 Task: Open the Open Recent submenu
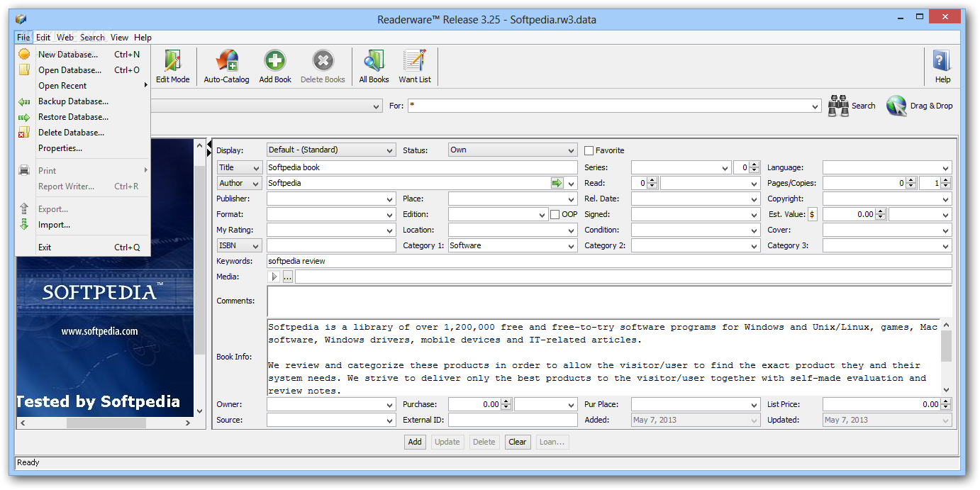[82, 86]
